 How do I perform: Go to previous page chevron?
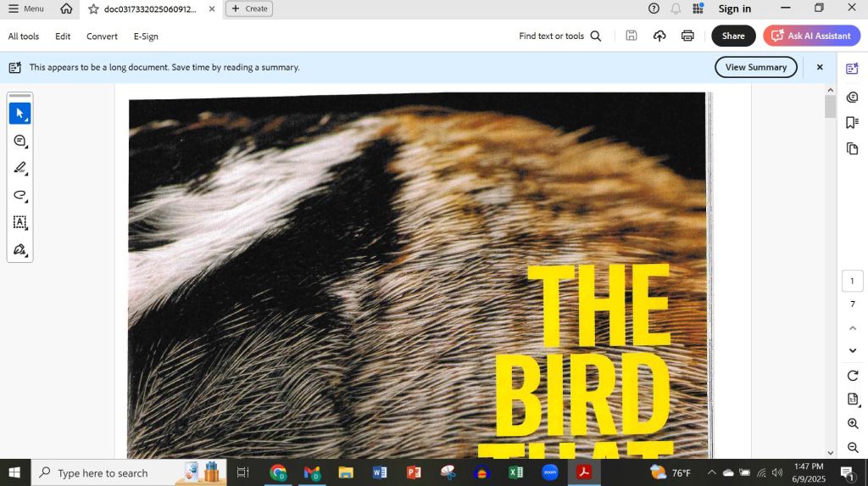click(x=852, y=327)
